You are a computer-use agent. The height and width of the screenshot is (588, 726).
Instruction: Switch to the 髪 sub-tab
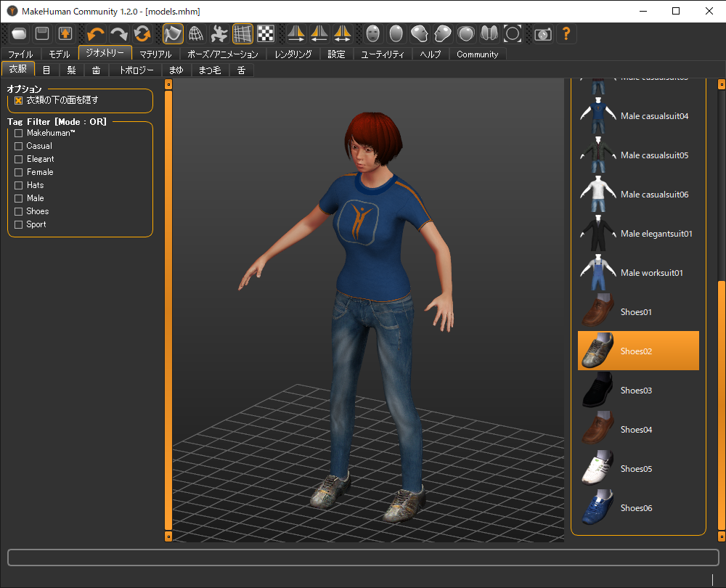(71, 70)
